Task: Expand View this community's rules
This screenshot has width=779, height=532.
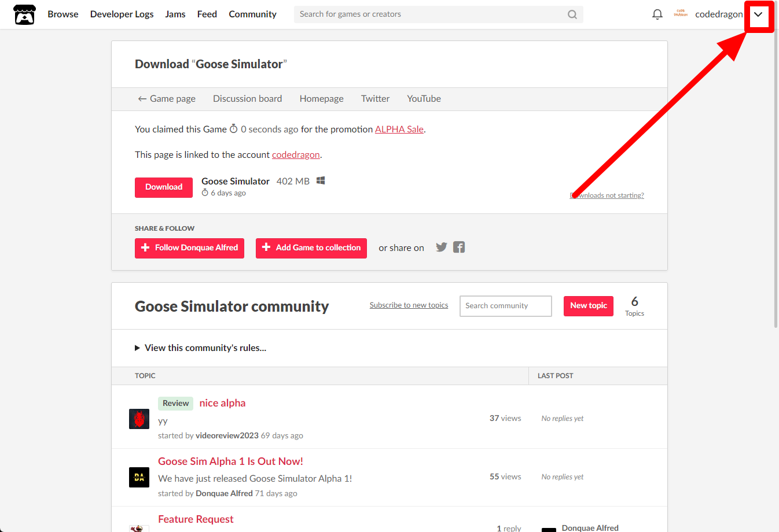Action: click(x=201, y=348)
